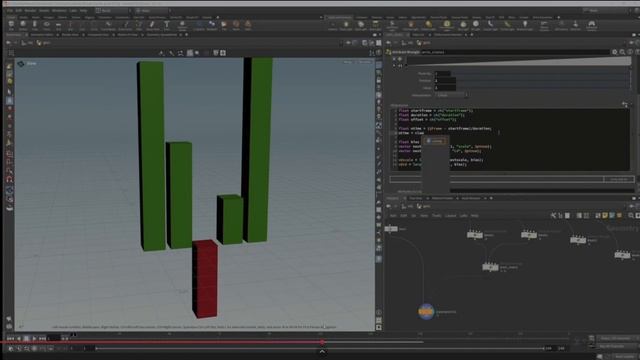Stop playback on the timeline
640x360 pixels.
click(x=26, y=338)
